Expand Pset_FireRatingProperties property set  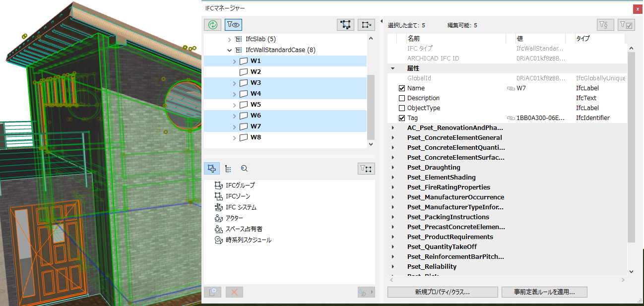pos(393,187)
